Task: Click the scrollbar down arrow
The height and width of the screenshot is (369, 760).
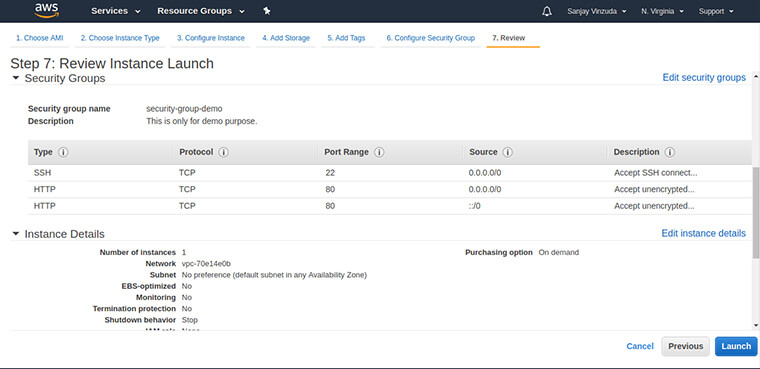Action: click(756, 325)
